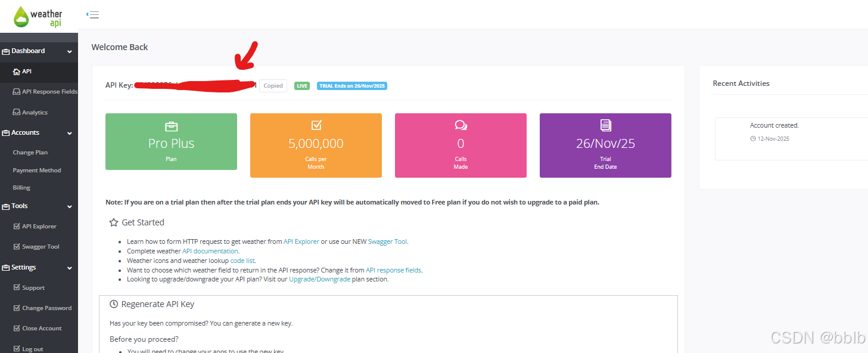Click the Recent Activities heading
Viewport: 868px width, 353px height.
pos(741,83)
